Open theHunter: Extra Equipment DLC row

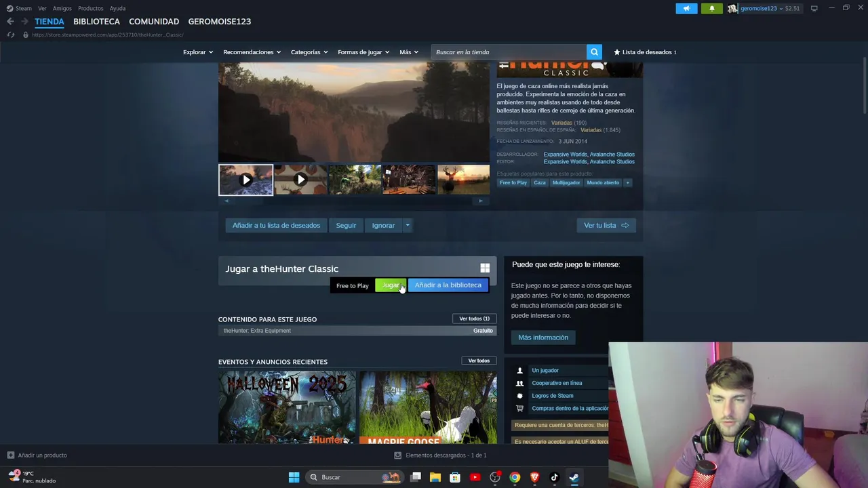[x=357, y=331]
